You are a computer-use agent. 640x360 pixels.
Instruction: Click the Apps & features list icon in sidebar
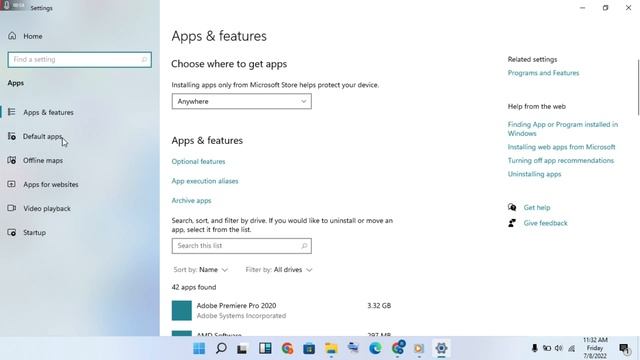tap(12, 112)
